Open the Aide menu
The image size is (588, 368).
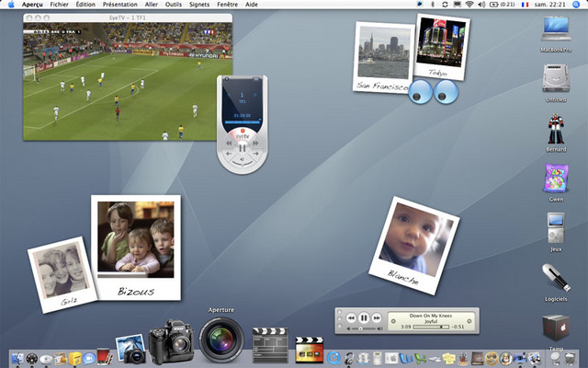coord(251,5)
